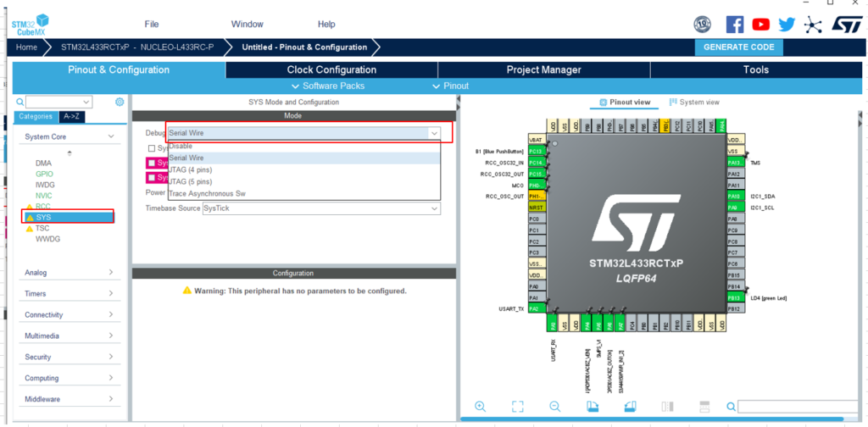
Task: Open Facebook icon in header
Action: 735,25
